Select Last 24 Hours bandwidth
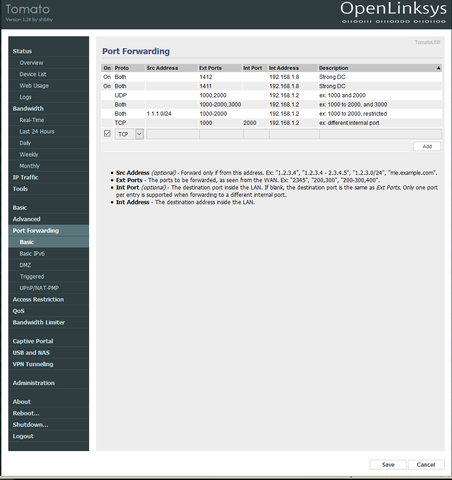Viewport: 452px width, 480px height. (x=37, y=131)
